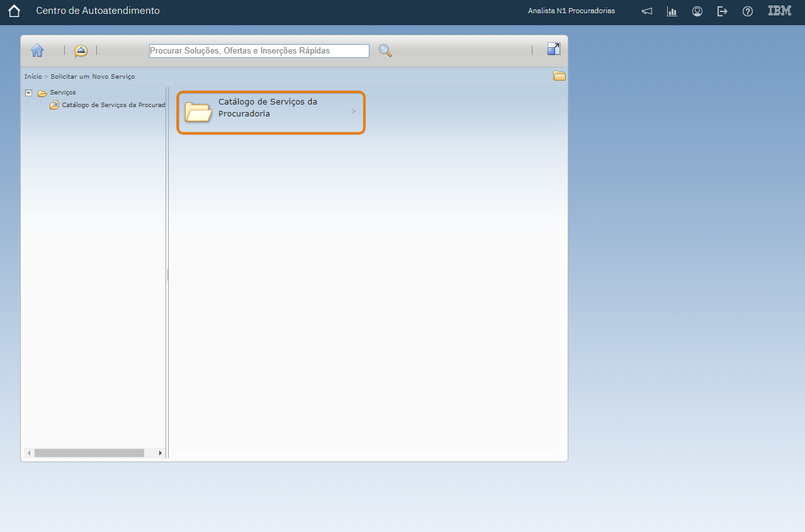Click the maximize panel icon
Screen dimensions: 805x532
pyautogui.click(x=553, y=49)
